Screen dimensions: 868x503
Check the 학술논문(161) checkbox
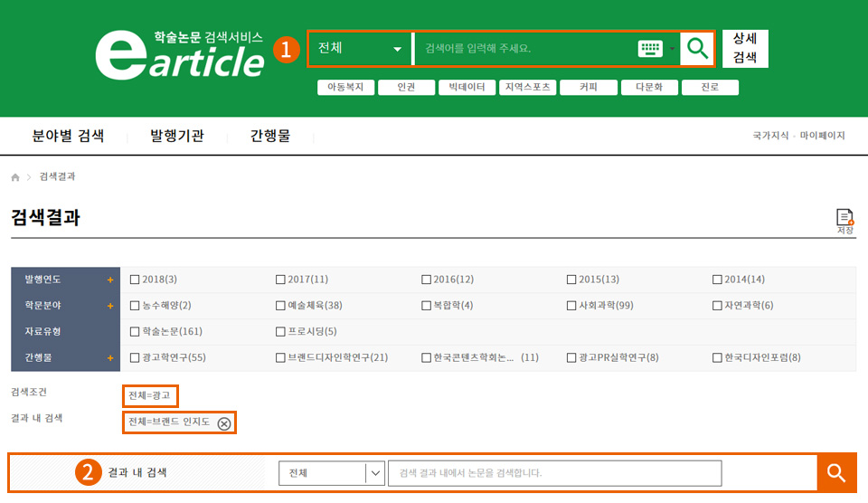(135, 332)
